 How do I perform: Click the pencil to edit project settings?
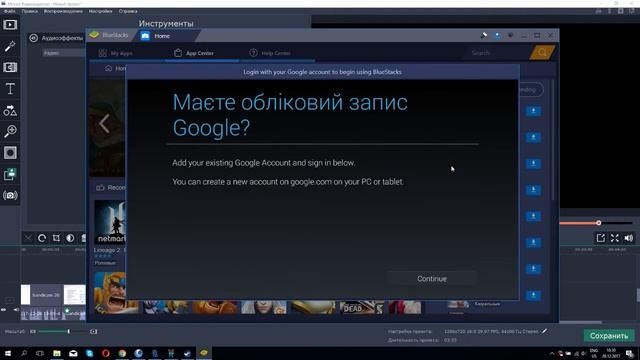click(544, 331)
